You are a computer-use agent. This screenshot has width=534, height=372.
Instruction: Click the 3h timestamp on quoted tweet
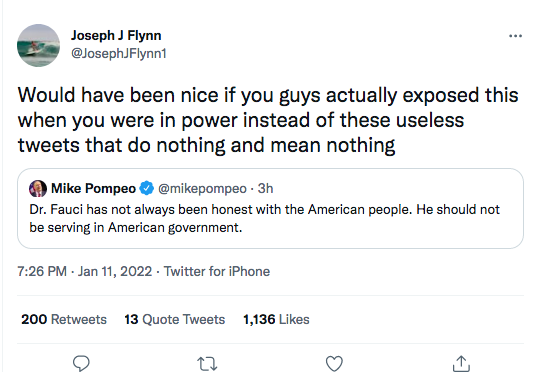[265, 188]
